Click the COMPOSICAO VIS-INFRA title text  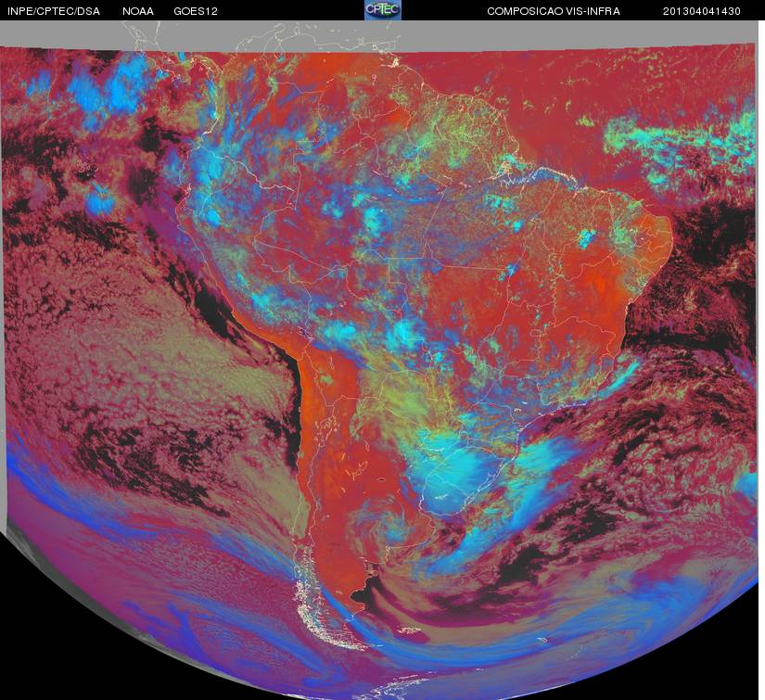pyautogui.click(x=554, y=11)
